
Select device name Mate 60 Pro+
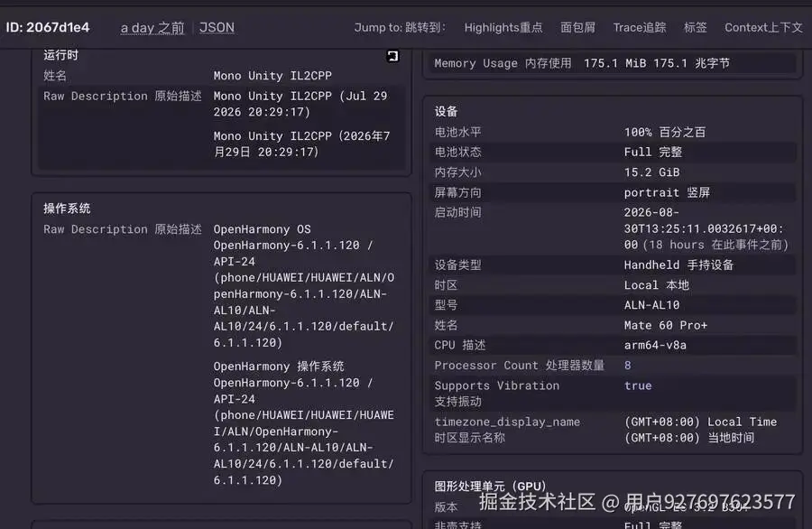(666, 325)
